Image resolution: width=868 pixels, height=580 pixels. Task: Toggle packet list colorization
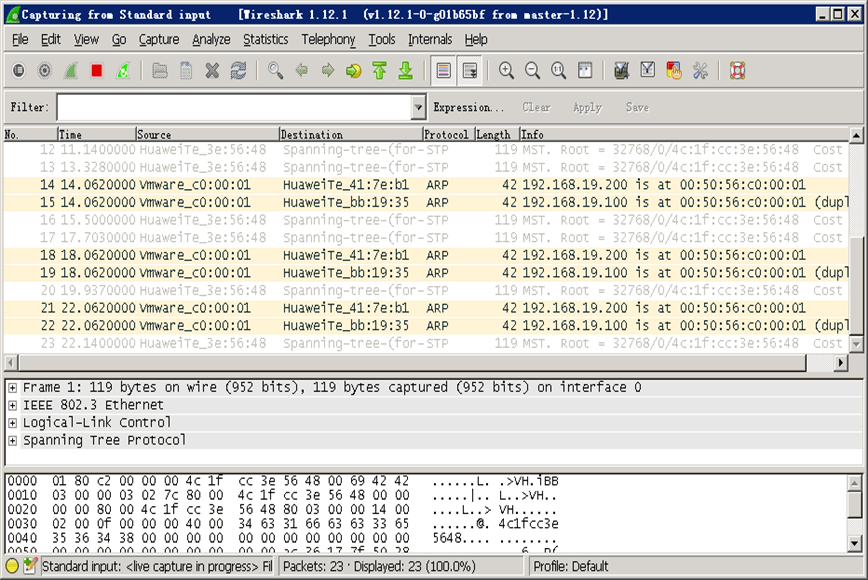click(x=443, y=71)
